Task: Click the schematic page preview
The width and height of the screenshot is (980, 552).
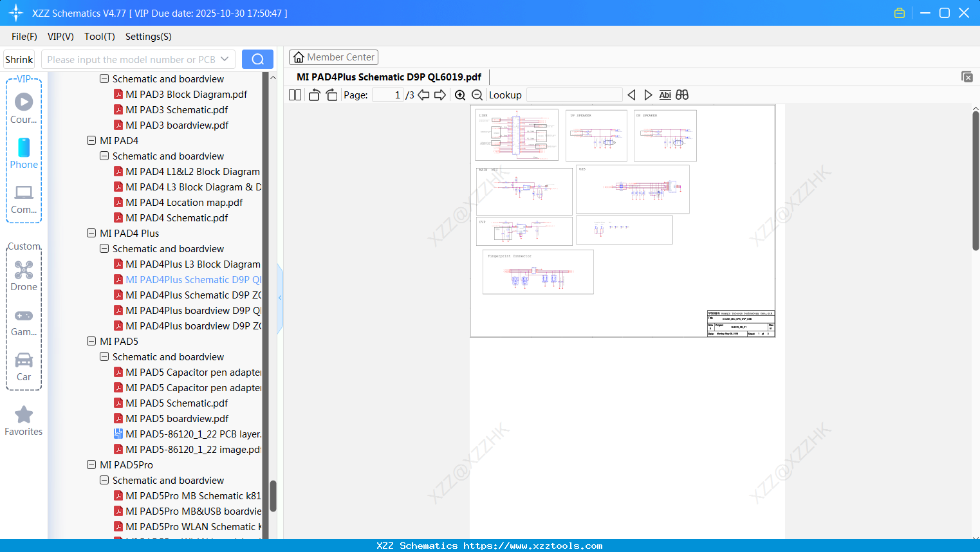Action: tap(623, 221)
